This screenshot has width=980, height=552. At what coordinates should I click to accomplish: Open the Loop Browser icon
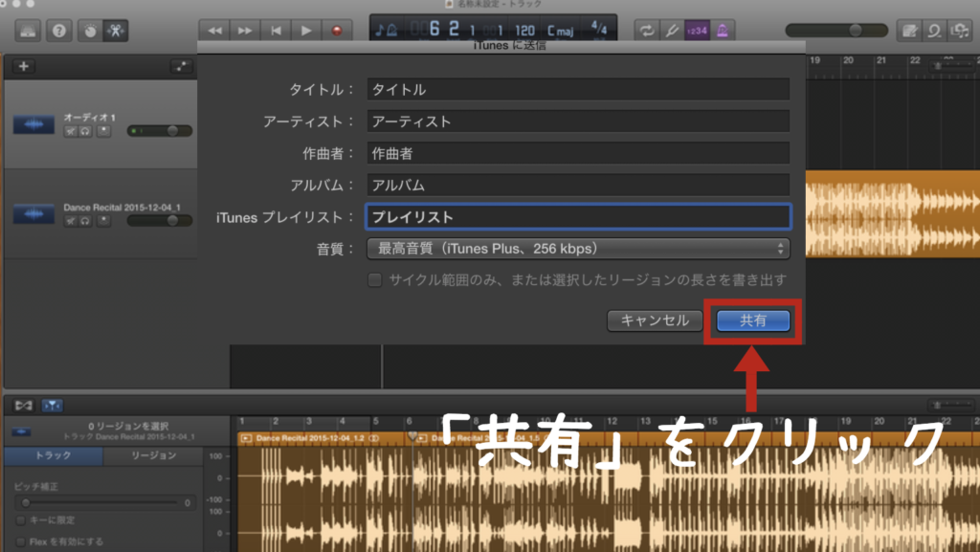[934, 31]
